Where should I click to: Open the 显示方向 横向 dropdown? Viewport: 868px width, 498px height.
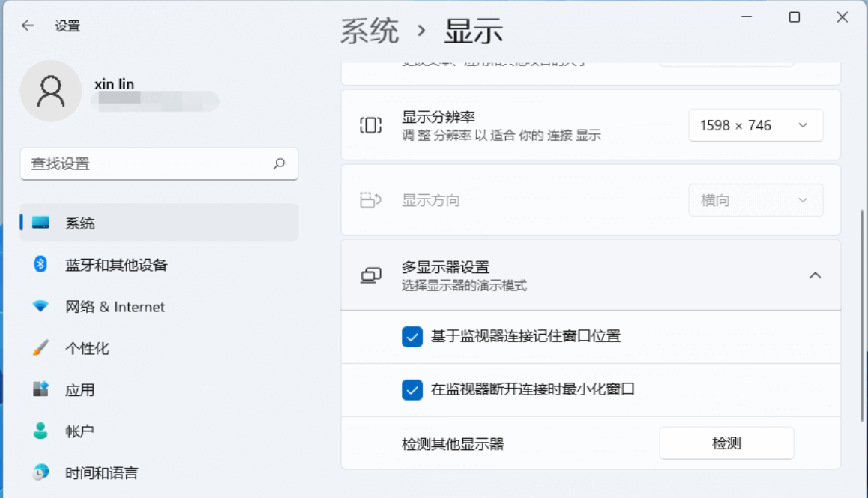tap(756, 201)
